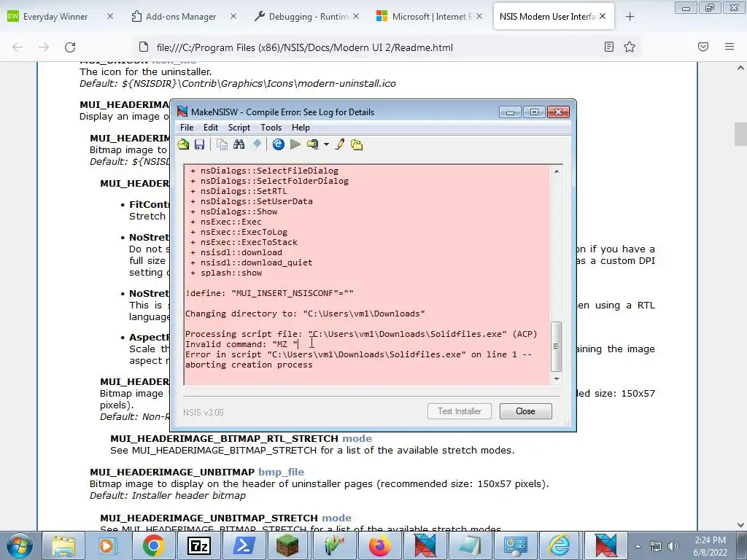This screenshot has height=560, width=747.
Task: Click the blue Recompile icon
Action: pos(279,144)
